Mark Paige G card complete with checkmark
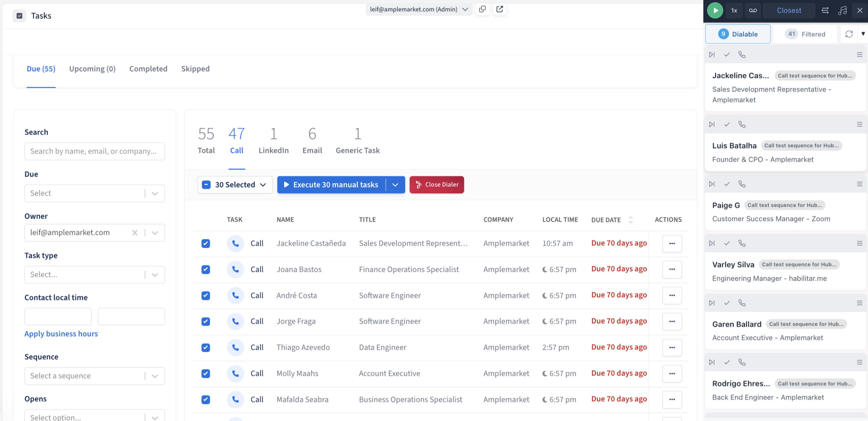This screenshot has width=868, height=421. [727, 184]
